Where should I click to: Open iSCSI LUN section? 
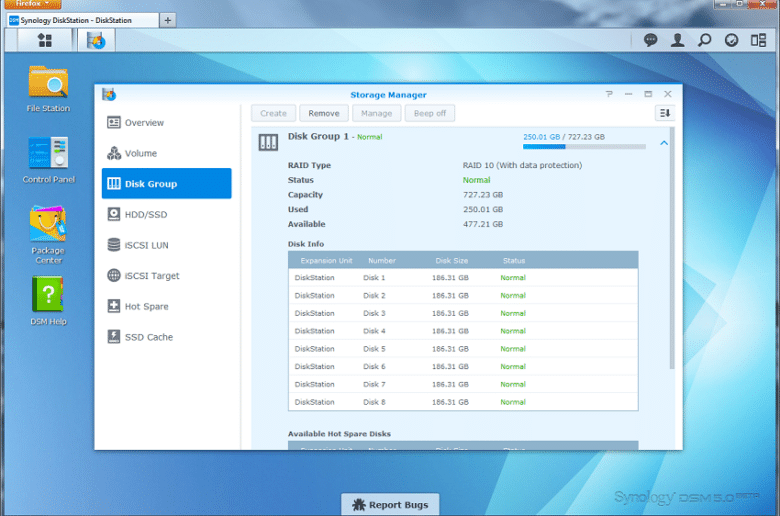pos(167,245)
